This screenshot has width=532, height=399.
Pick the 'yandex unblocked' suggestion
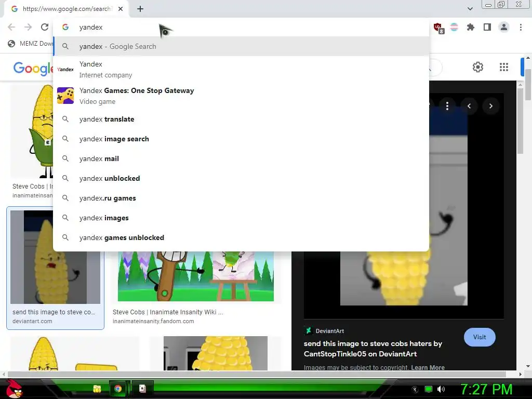[241, 178]
